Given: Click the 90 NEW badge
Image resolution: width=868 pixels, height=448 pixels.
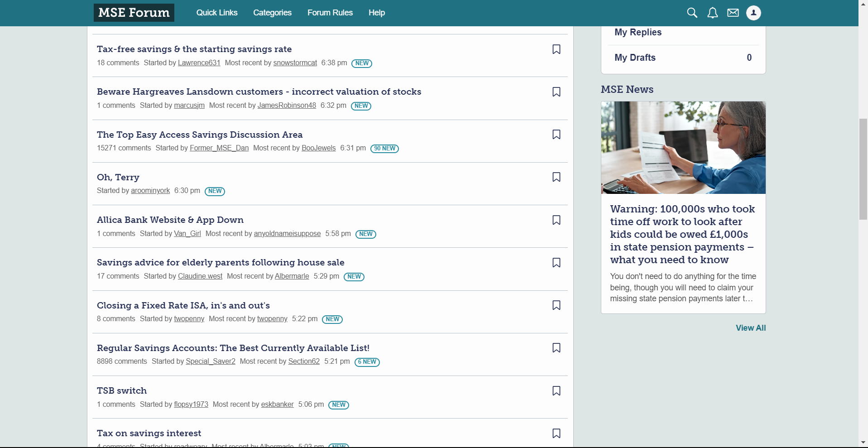Looking at the screenshot, I should (384, 149).
